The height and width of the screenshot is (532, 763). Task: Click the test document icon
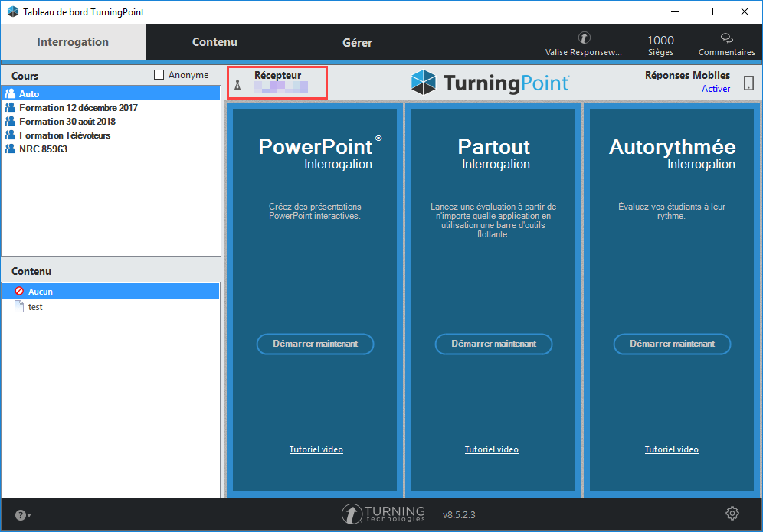[x=19, y=306]
